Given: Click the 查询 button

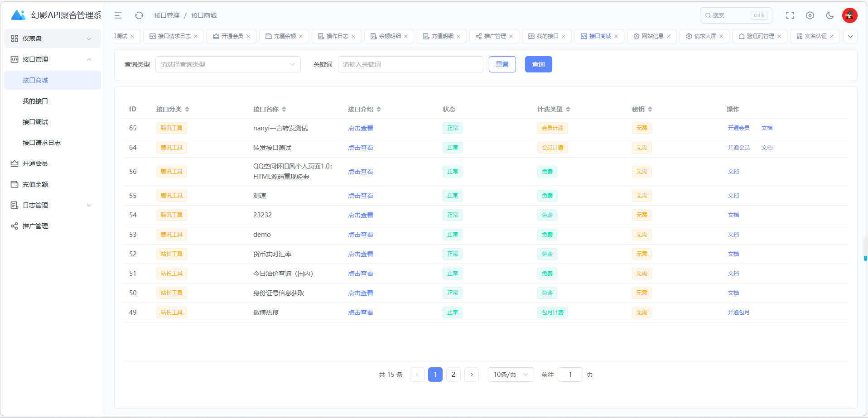Looking at the screenshot, I should (539, 64).
